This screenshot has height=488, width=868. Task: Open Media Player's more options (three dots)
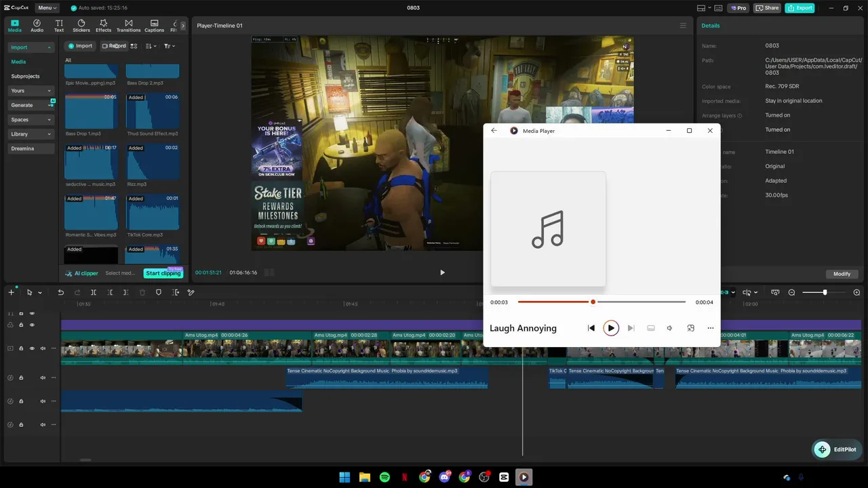(x=710, y=328)
